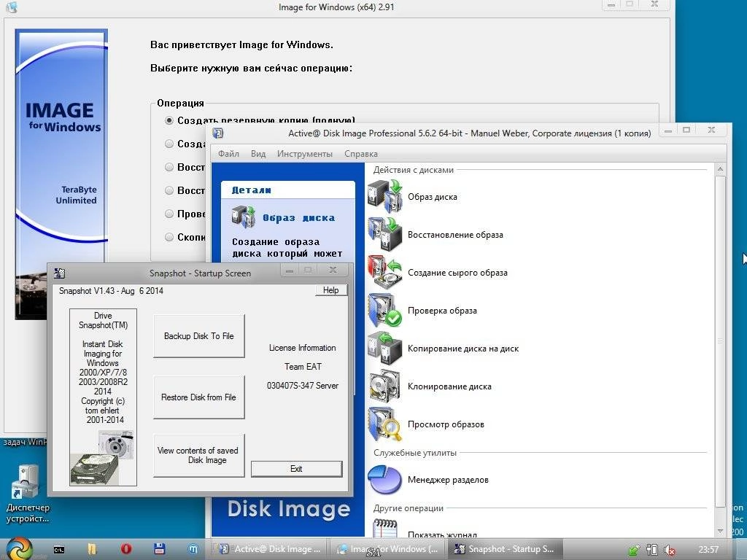Click the Создание сырого образа icon
This screenshot has height=560, width=747.
point(385,273)
